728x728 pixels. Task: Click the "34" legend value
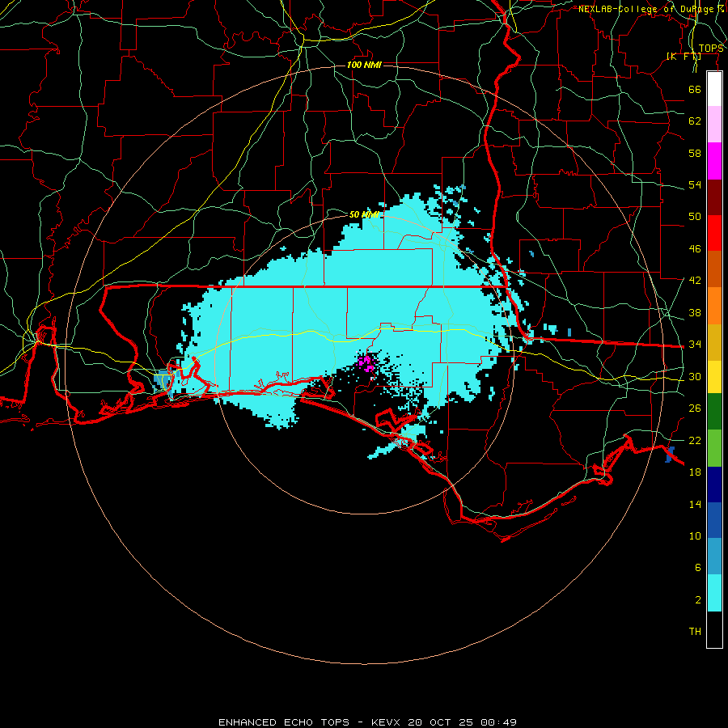tap(695, 345)
